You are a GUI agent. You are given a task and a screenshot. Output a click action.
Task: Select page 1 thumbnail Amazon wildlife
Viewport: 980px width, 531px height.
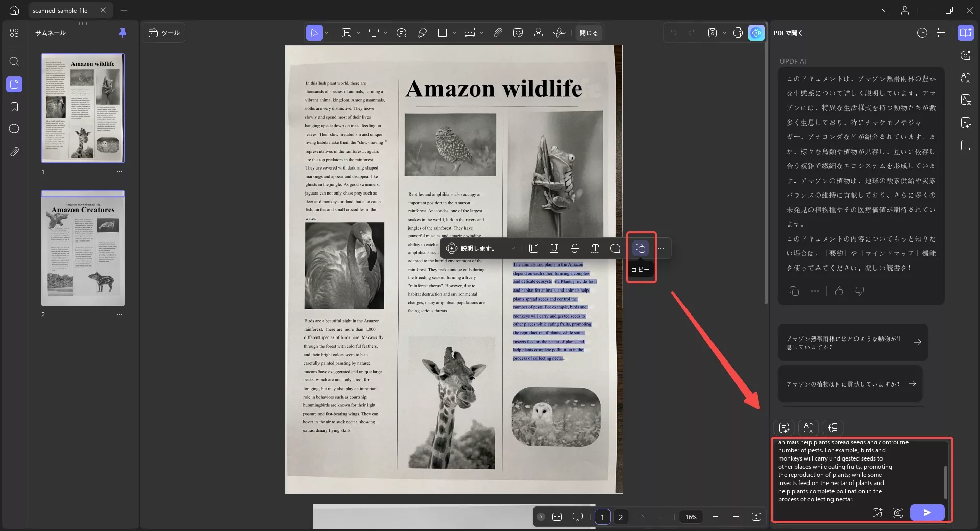coord(83,108)
